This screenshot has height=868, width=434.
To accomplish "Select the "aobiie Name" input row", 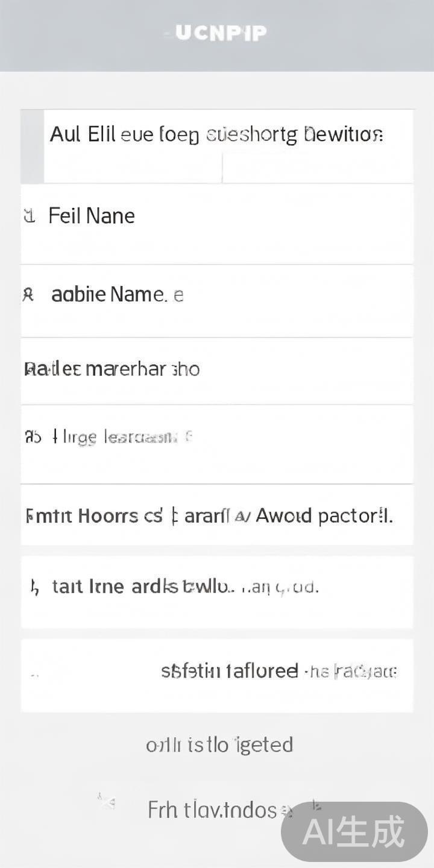I will (x=217, y=301).
